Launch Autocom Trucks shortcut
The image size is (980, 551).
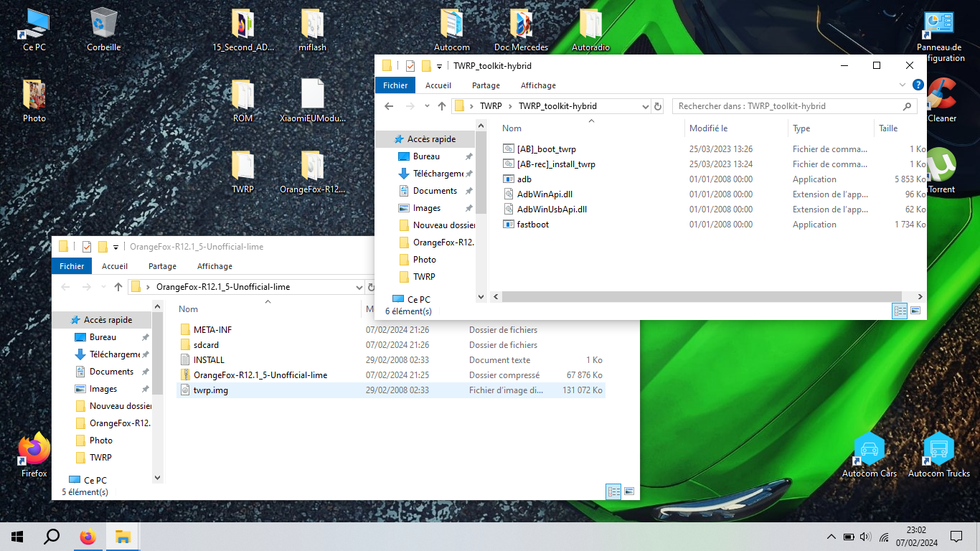point(938,456)
